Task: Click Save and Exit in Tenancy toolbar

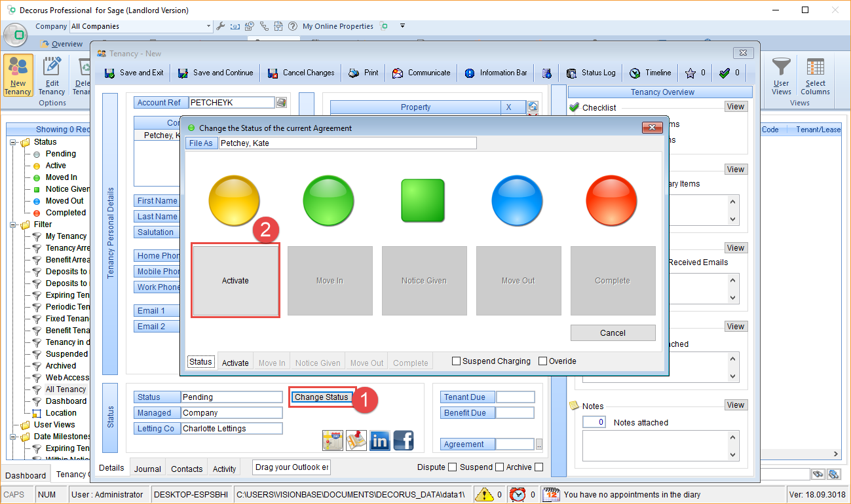Action: pyautogui.click(x=134, y=73)
